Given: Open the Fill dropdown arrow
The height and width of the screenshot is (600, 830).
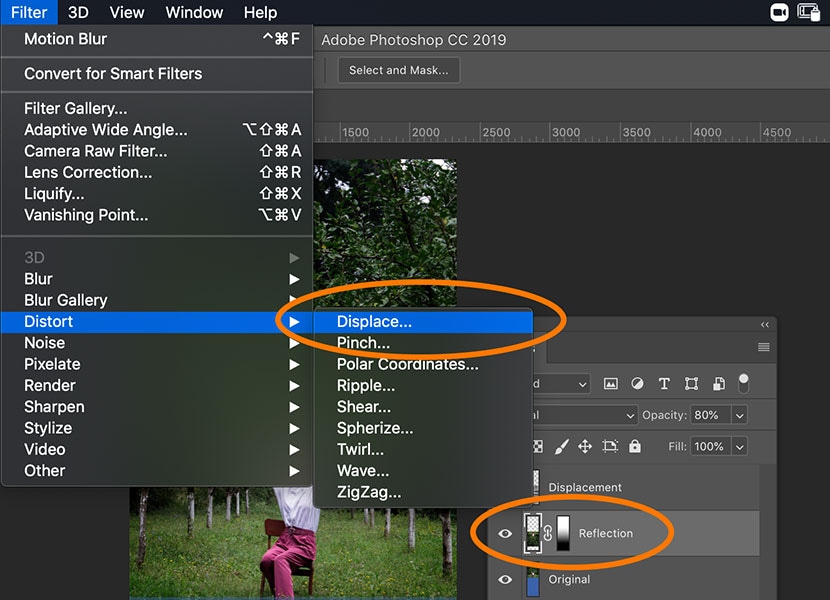Looking at the screenshot, I should (740, 447).
